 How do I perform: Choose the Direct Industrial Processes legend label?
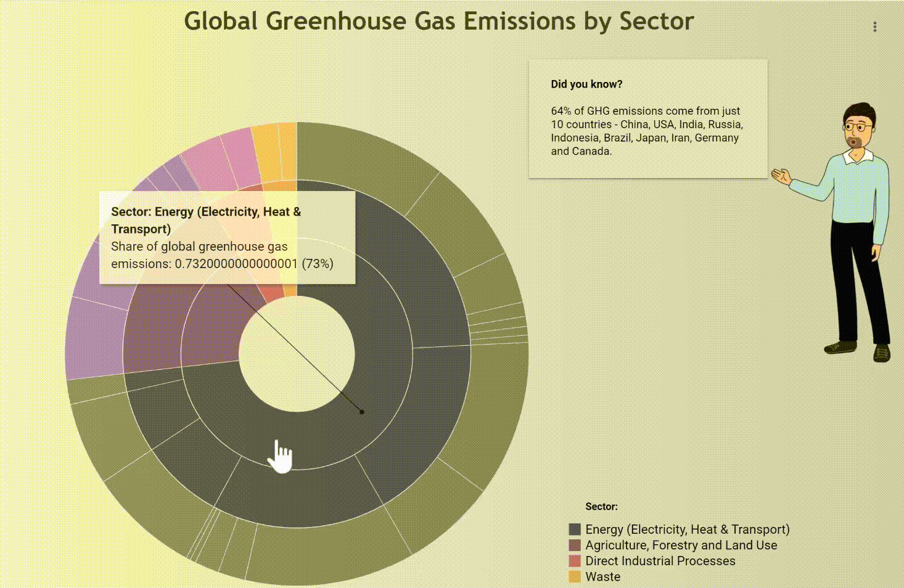tap(660, 561)
